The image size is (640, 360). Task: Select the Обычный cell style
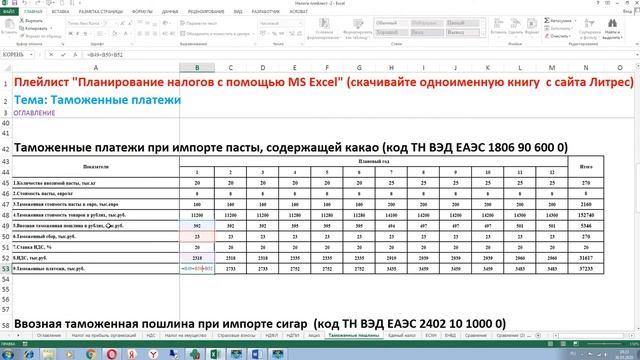click(x=391, y=23)
